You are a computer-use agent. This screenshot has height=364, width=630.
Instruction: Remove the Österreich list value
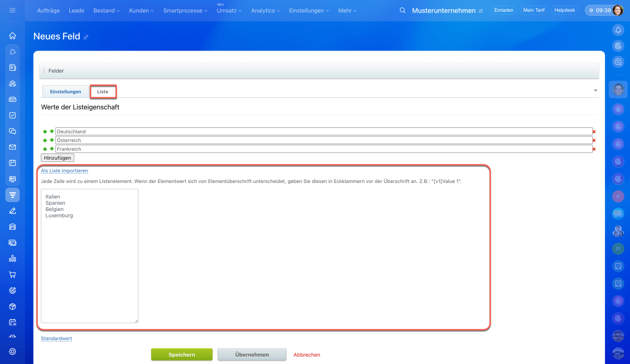pyautogui.click(x=594, y=140)
